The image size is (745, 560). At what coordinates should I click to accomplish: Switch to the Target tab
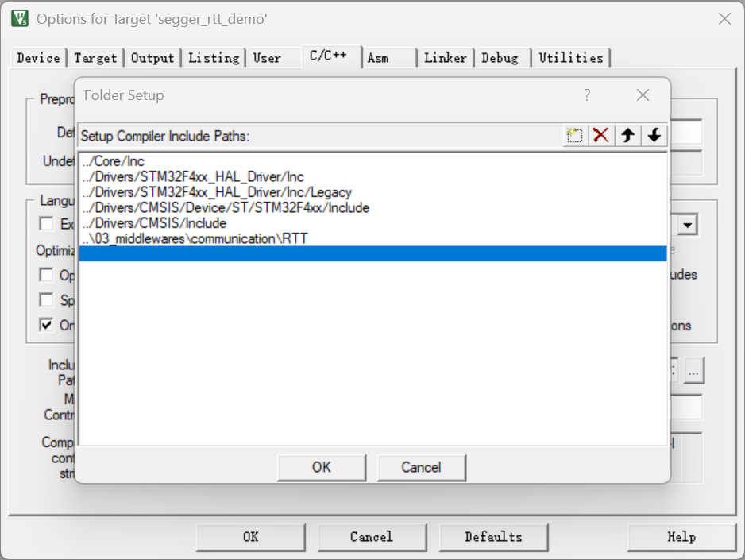95,58
